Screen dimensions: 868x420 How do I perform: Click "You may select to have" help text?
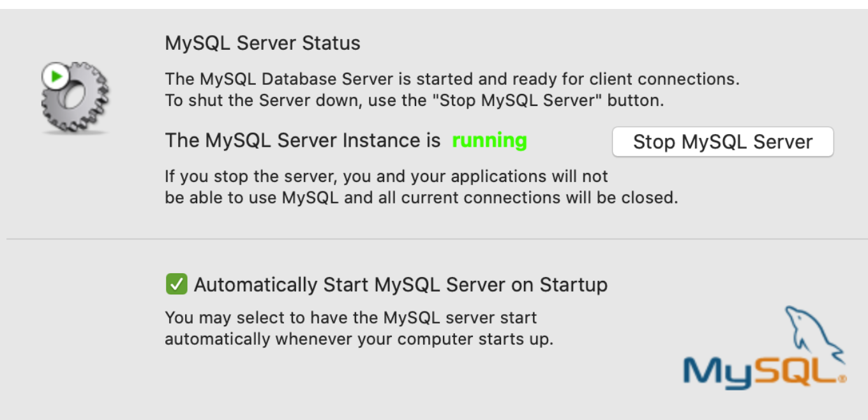coord(350,317)
